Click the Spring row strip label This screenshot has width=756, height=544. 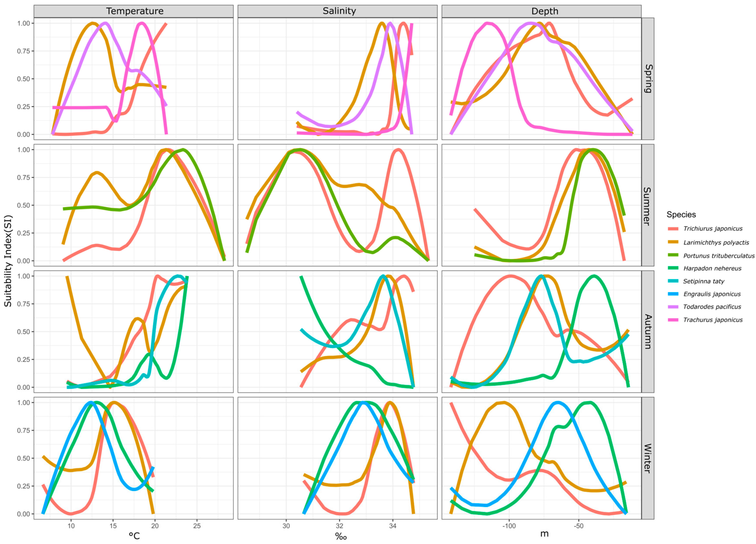click(648, 79)
